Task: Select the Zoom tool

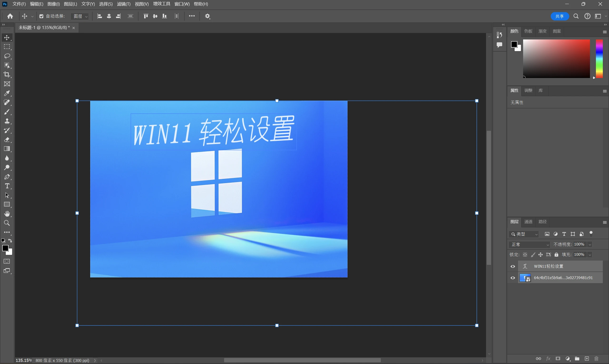Action: [7, 223]
